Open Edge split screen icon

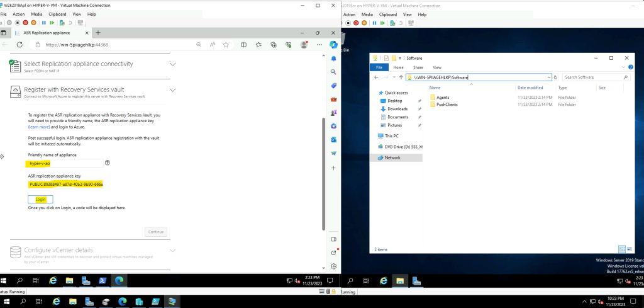(243, 45)
